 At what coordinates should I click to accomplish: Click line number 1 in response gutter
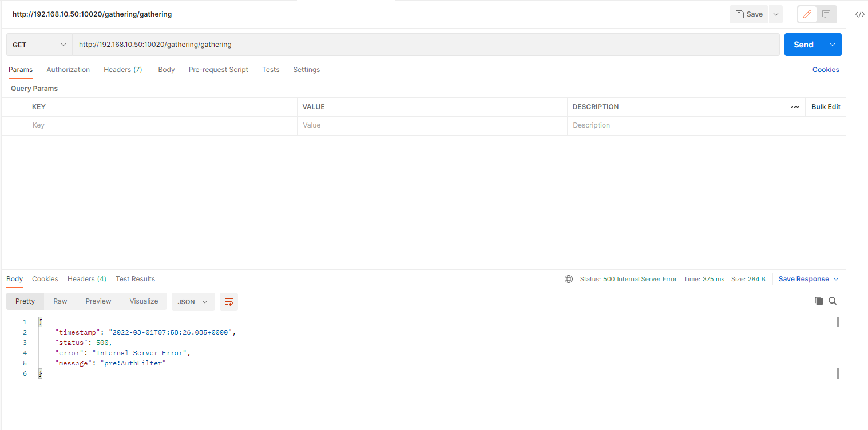(x=25, y=322)
